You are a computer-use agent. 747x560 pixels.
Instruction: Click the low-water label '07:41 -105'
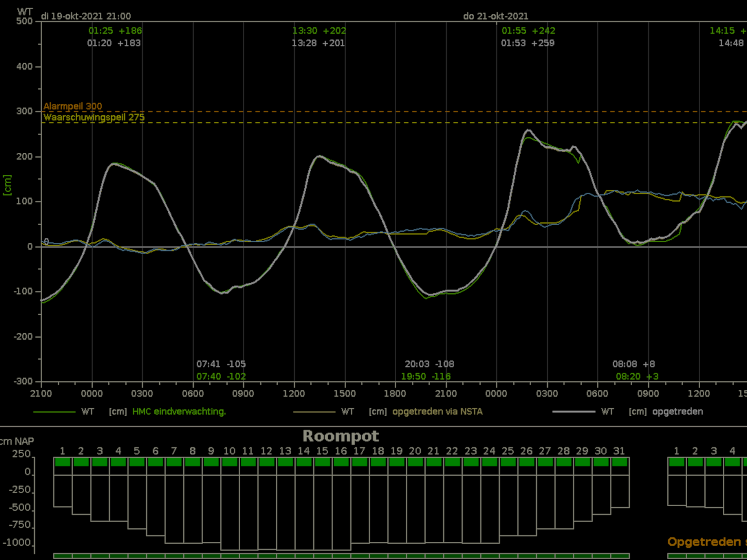pyautogui.click(x=221, y=364)
